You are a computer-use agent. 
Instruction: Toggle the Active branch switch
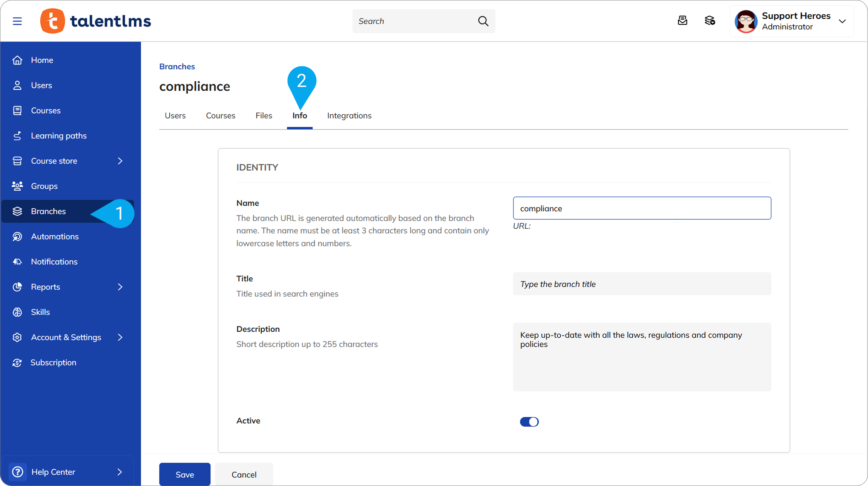point(529,421)
